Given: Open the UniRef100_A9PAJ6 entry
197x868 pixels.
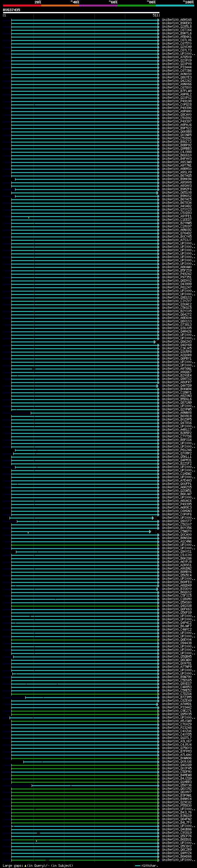Looking at the screenshot, I should tap(177, 125).
